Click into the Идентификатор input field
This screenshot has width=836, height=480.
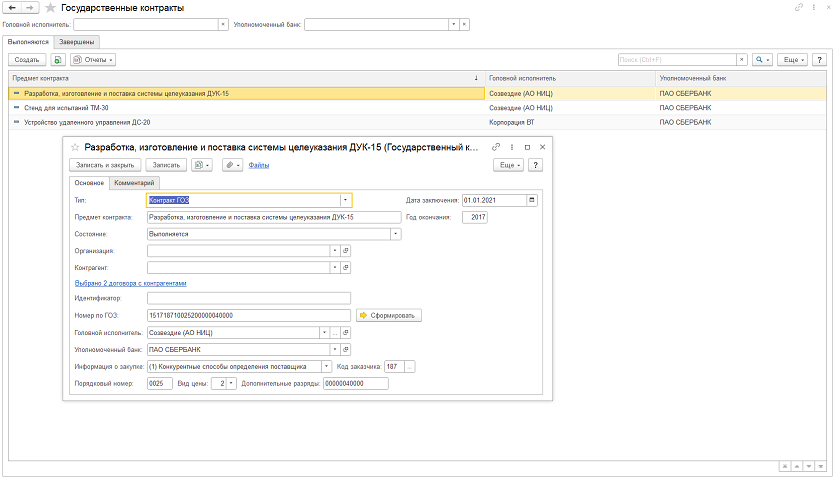point(248,298)
